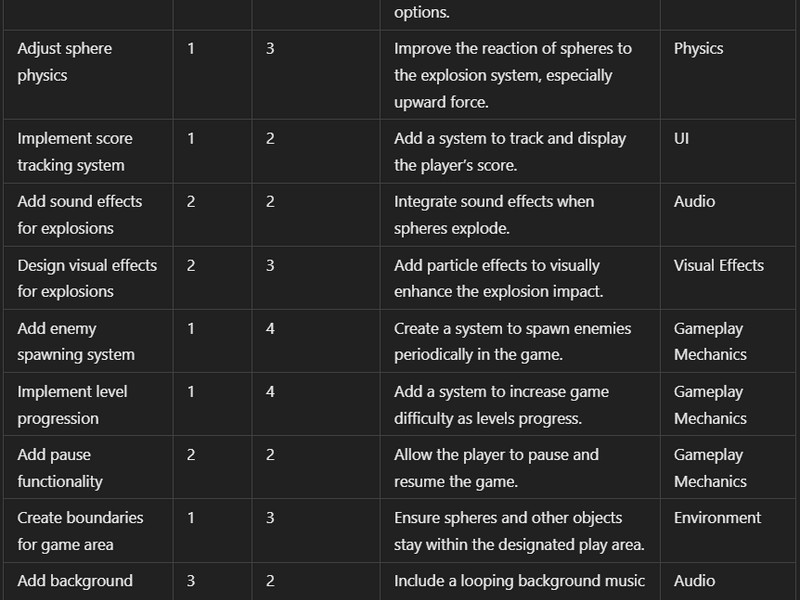Select the description about spawning enemies periodically
The image size is (800, 600).
tap(512, 341)
